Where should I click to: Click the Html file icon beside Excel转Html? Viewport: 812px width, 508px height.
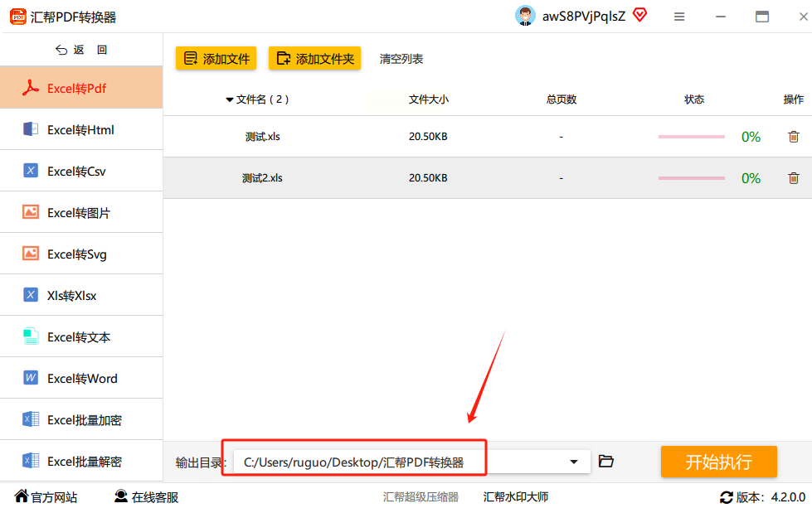tap(31, 128)
